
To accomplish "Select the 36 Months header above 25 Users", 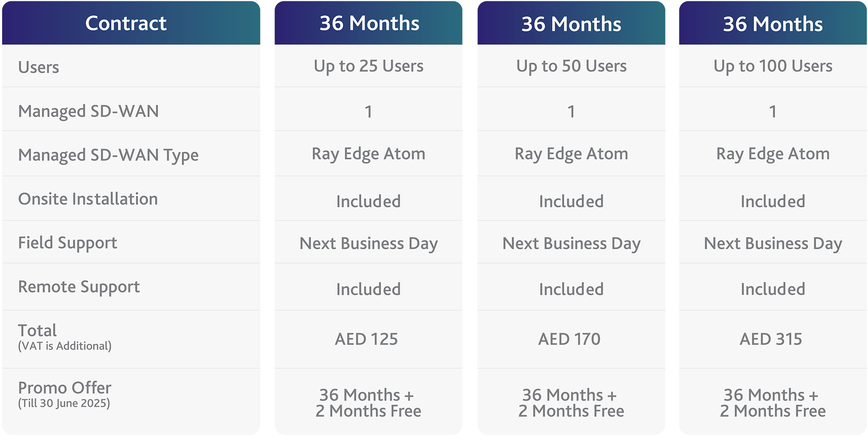I will (369, 23).
